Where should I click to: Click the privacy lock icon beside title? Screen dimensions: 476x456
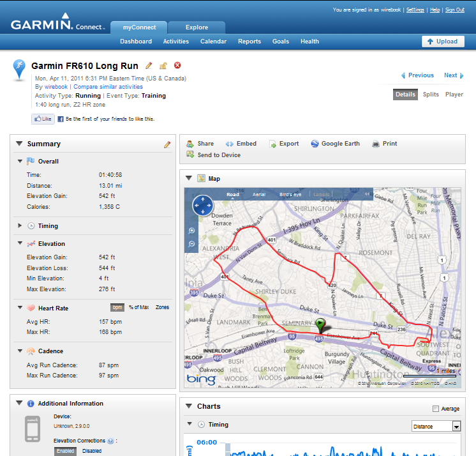point(163,66)
